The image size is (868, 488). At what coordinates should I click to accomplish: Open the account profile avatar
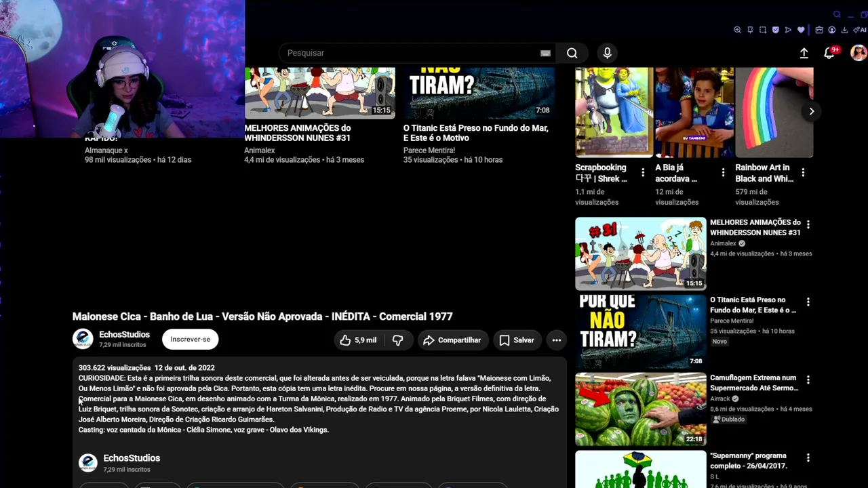[x=859, y=53]
